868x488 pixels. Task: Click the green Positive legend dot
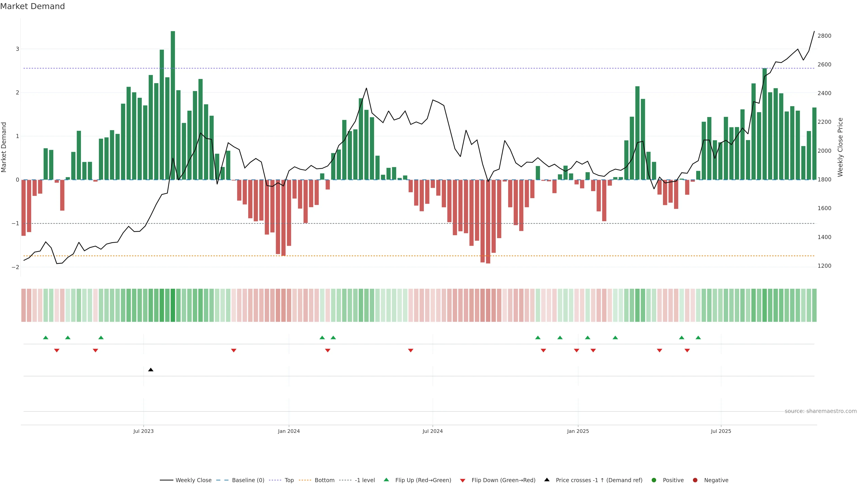tap(654, 480)
